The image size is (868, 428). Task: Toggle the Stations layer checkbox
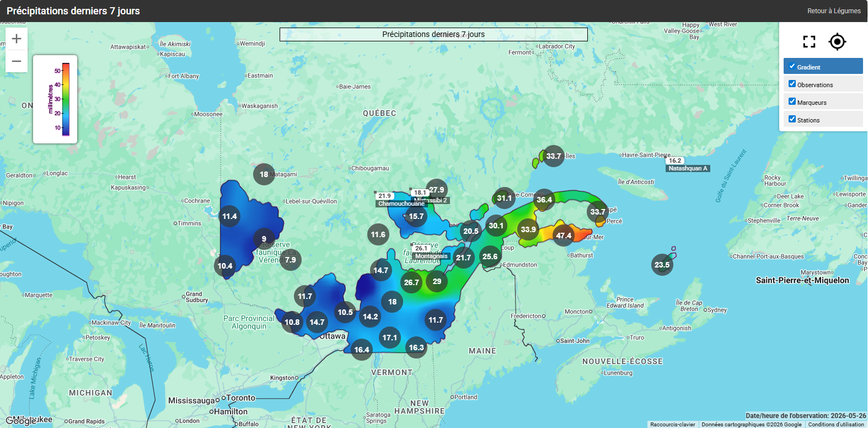(x=792, y=119)
